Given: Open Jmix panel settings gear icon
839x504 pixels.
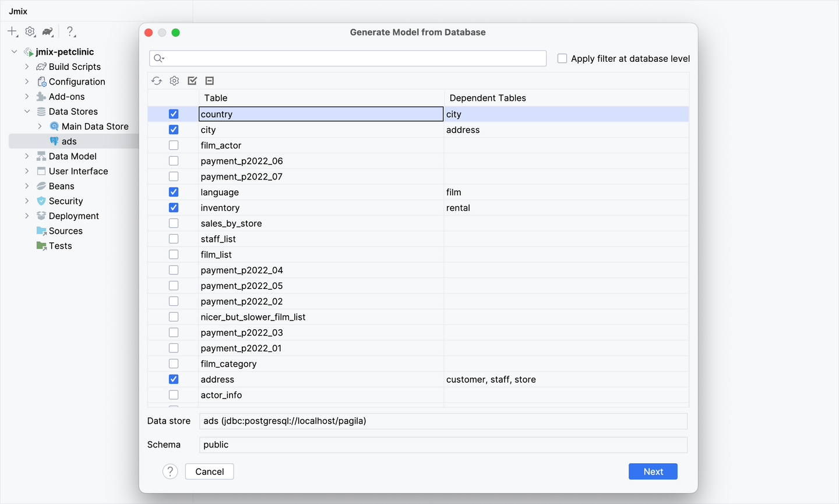Looking at the screenshot, I should 30,31.
